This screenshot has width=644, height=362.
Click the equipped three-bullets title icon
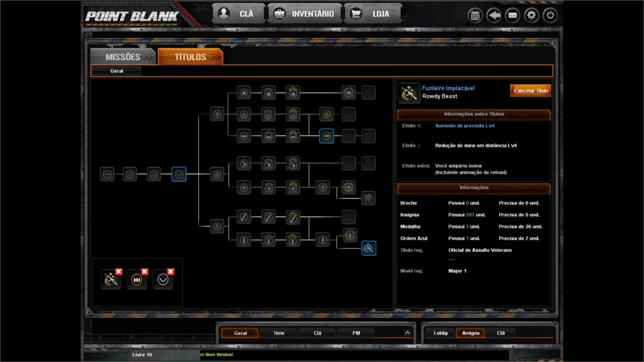point(137,280)
